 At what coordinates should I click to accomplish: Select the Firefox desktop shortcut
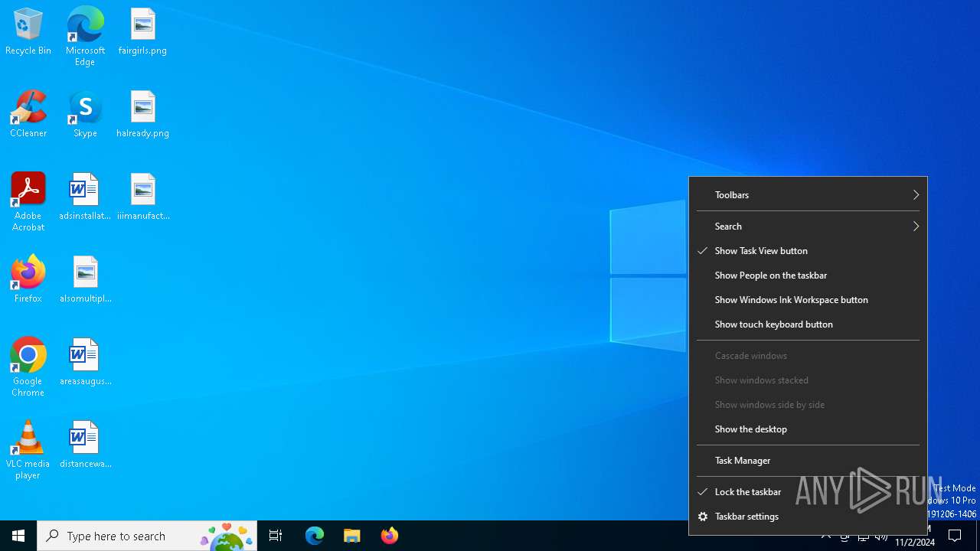(28, 280)
